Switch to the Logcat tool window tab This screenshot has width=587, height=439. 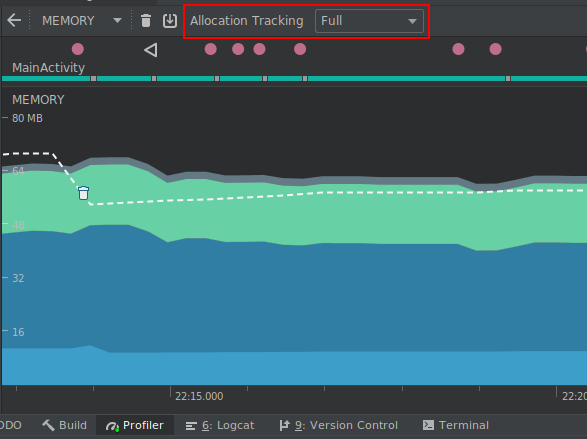220,425
